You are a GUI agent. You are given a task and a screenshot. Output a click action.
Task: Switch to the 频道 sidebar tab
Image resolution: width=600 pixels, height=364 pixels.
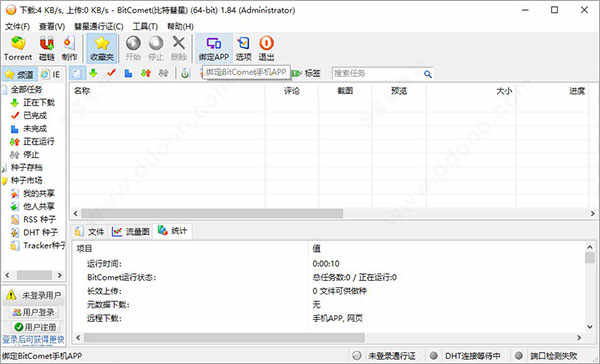pyautogui.click(x=19, y=74)
